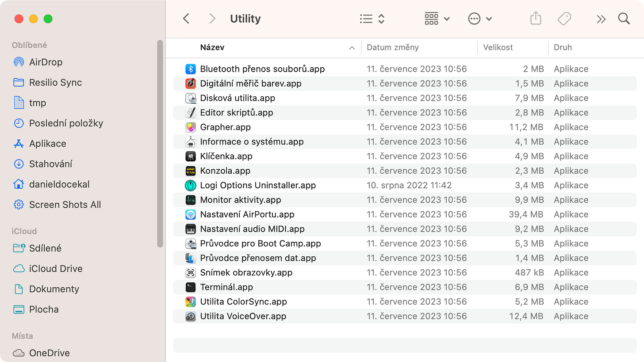Click the Informace o systému app icon

(x=191, y=142)
